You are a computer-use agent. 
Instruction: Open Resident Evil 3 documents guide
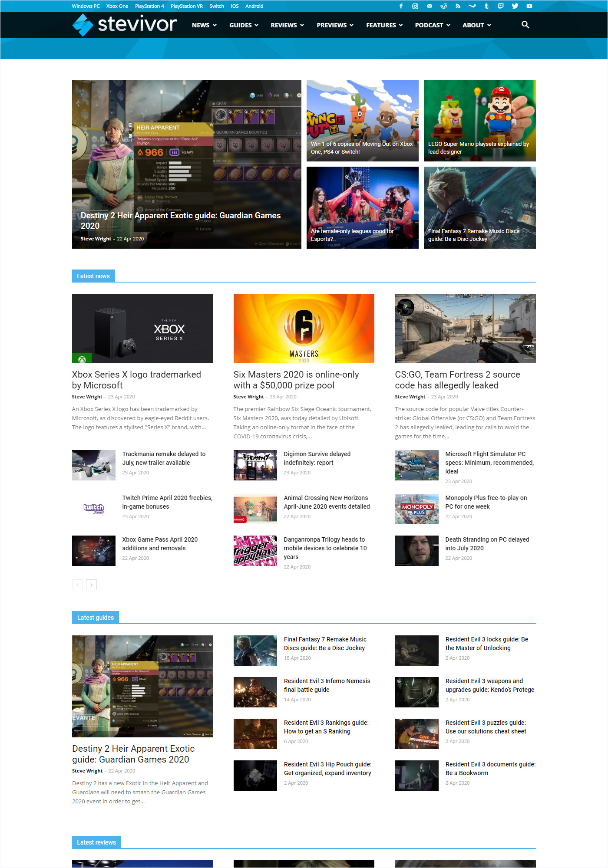[491, 769]
